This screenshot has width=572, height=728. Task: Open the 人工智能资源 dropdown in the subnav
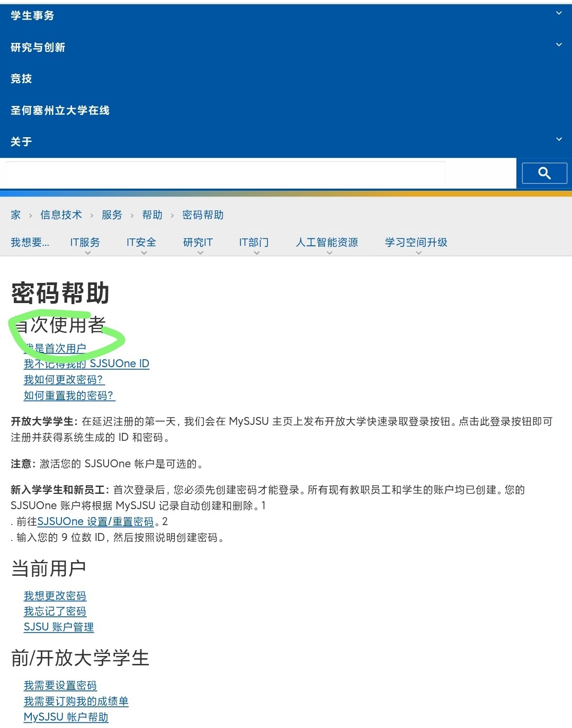click(x=327, y=243)
